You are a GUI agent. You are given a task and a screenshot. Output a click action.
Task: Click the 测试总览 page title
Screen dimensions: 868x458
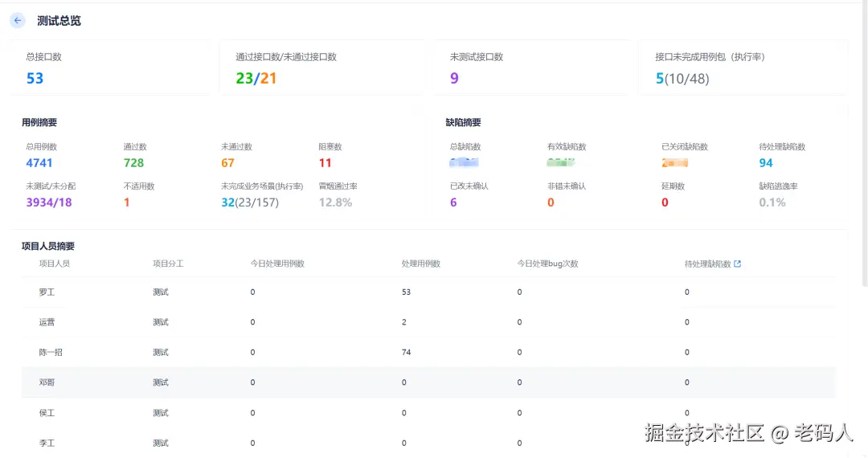pos(59,21)
